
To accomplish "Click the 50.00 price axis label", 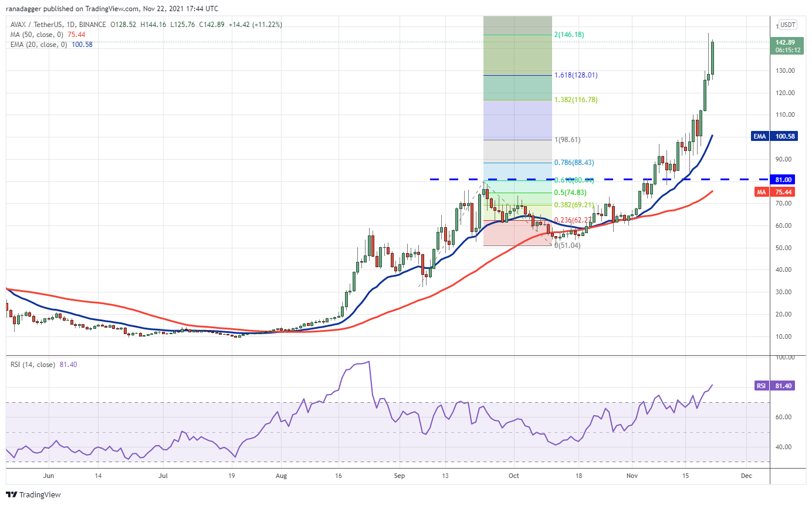I will (783, 248).
